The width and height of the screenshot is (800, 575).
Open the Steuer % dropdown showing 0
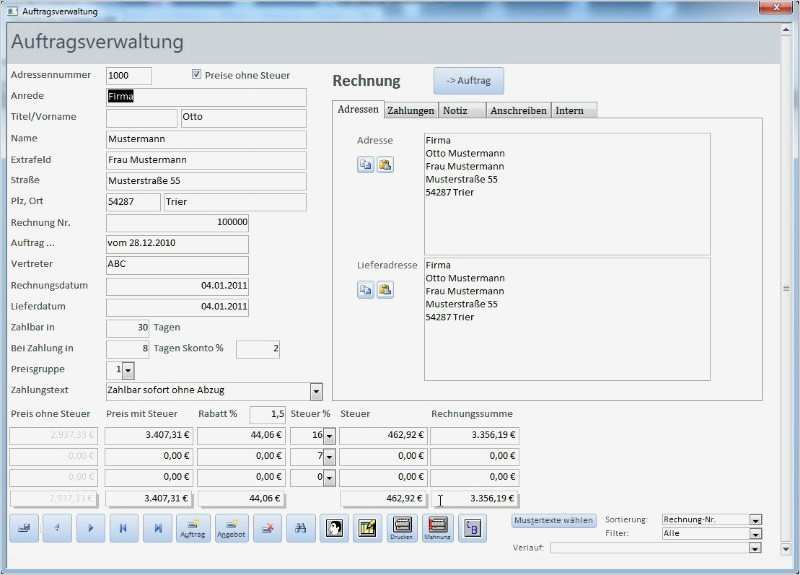coord(330,478)
